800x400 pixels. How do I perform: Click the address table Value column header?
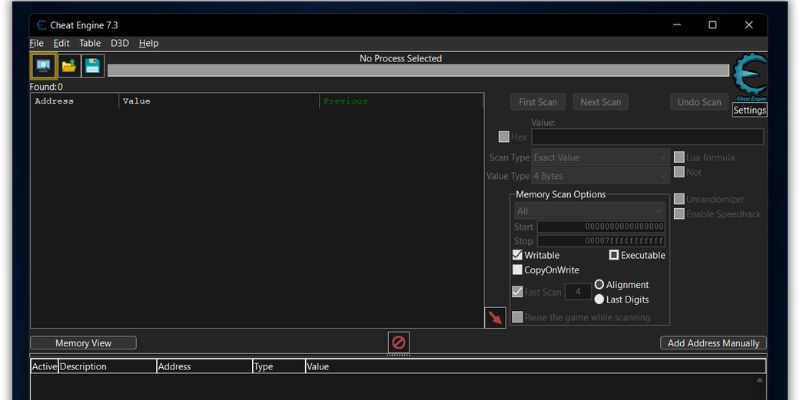click(x=535, y=366)
